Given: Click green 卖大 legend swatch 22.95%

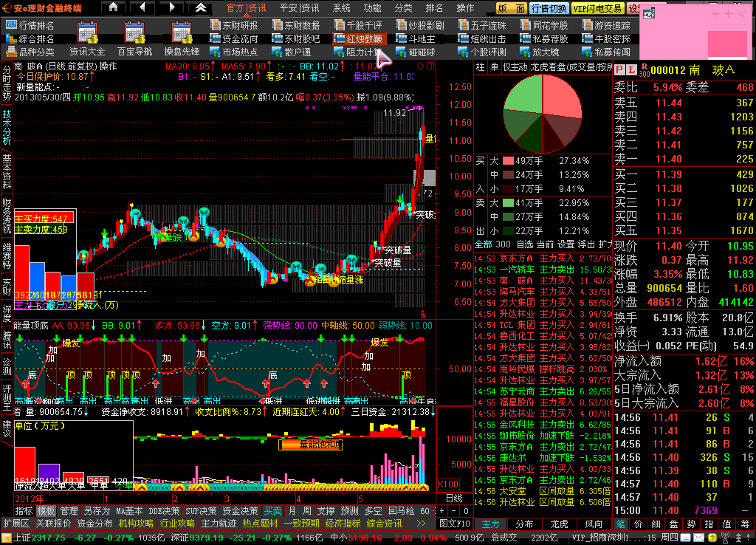Looking at the screenshot, I should 508,203.
